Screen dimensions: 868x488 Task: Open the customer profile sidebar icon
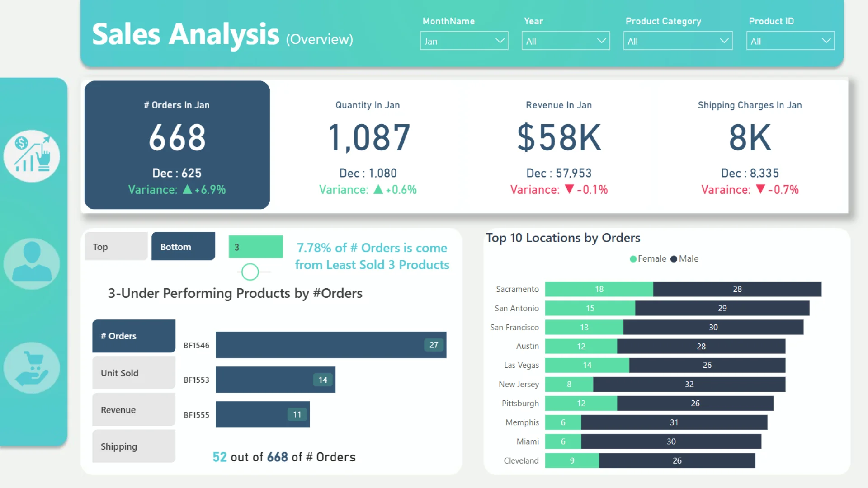point(32,263)
